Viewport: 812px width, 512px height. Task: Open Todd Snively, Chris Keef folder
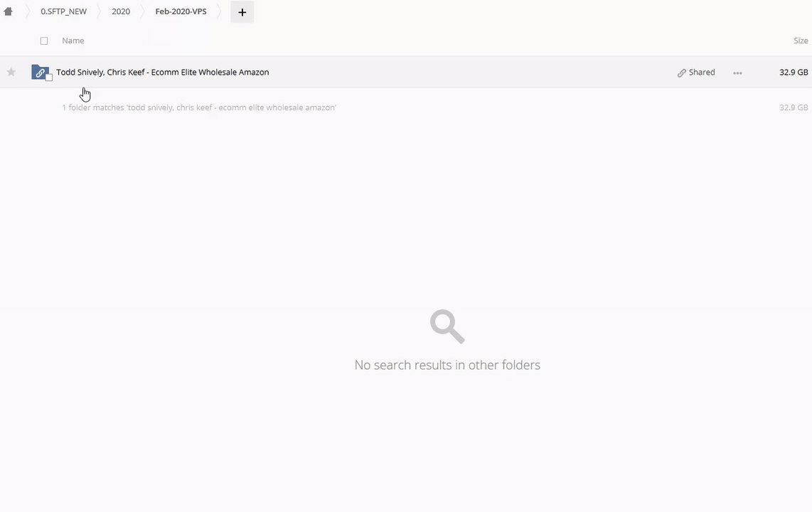coord(162,72)
